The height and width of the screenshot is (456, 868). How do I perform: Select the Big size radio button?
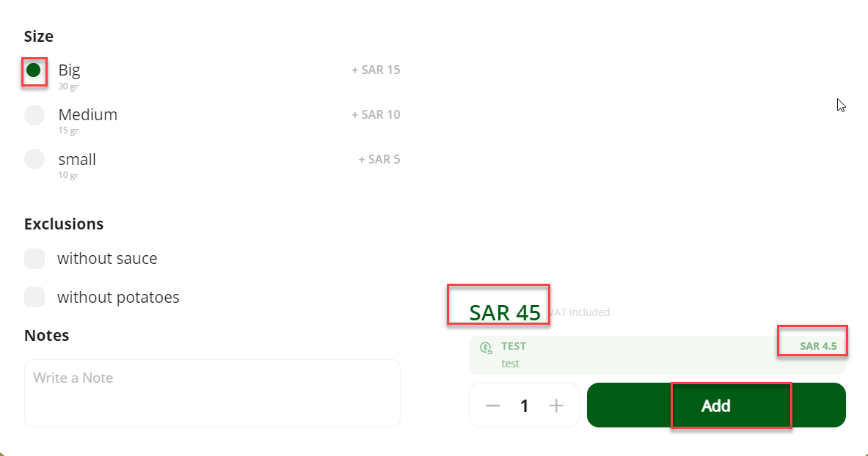coord(34,70)
